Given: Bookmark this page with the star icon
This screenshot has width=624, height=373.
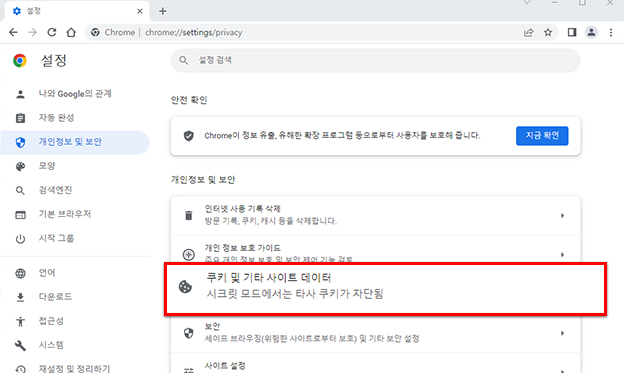Looking at the screenshot, I should click(x=548, y=32).
